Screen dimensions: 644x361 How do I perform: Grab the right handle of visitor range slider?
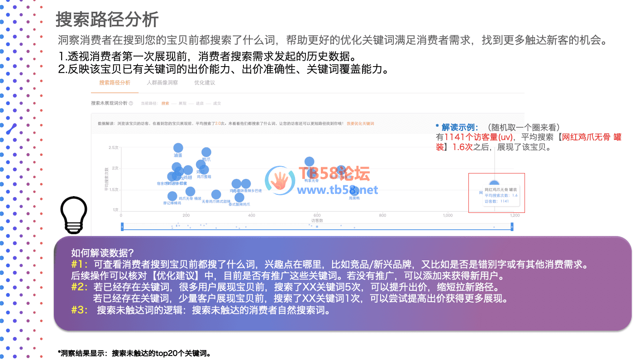pyautogui.click(x=512, y=227)
